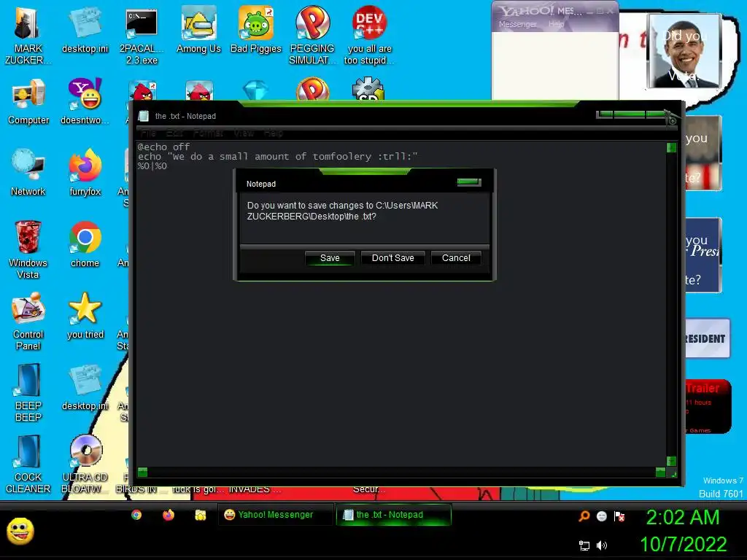Viewport: 747px width, 560px height.
Task: Click 'the .txt - Notepad' taskbar button
Action: (x=393, y=515)
